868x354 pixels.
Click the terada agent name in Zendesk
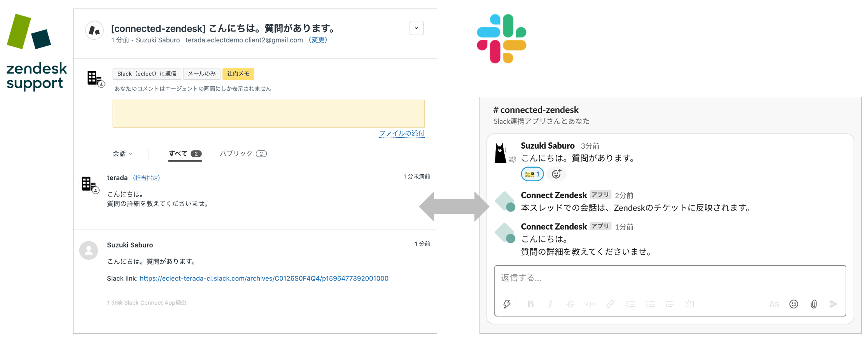(x=117, y=178)
